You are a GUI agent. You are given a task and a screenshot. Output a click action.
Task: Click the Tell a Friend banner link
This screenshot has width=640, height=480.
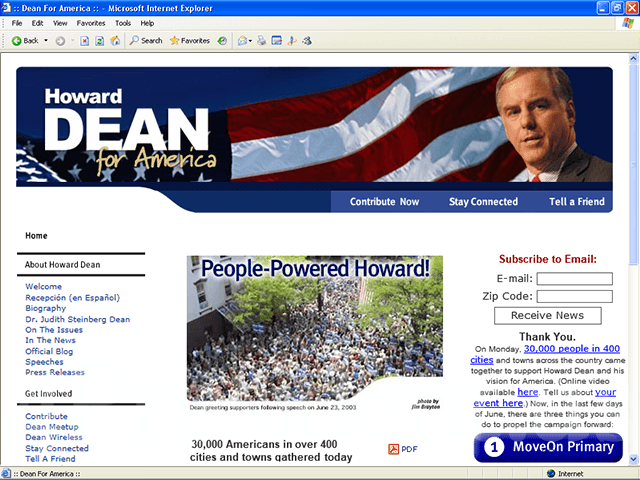point(577,202)
